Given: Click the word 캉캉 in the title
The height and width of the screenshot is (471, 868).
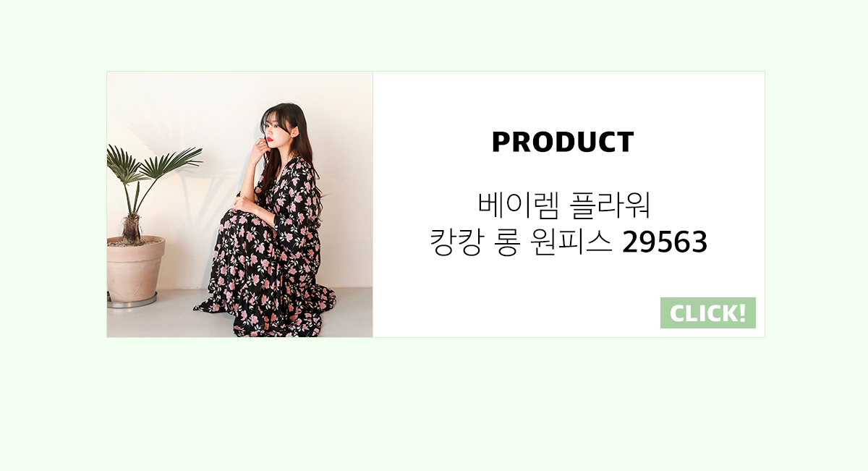Looking at the screenshot, I should [456, 243].
